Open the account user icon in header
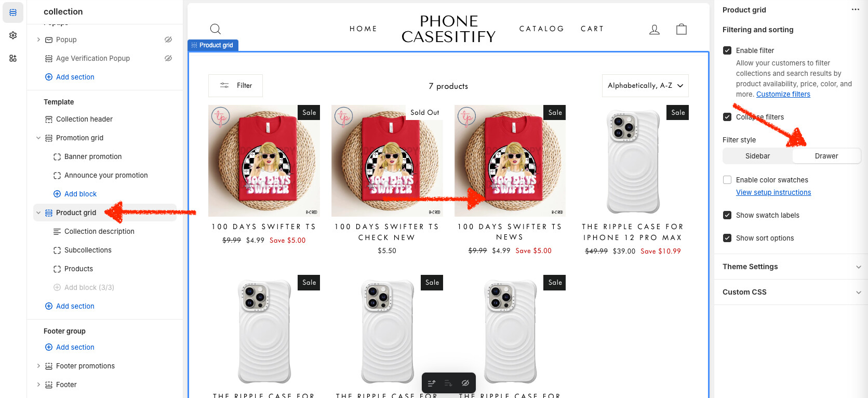The image size is (868, 398). click(655, 30)
